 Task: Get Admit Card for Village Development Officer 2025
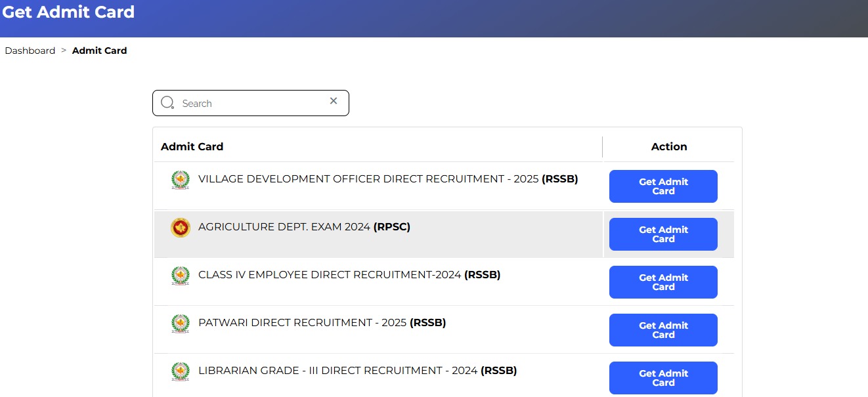pos(663,186)
